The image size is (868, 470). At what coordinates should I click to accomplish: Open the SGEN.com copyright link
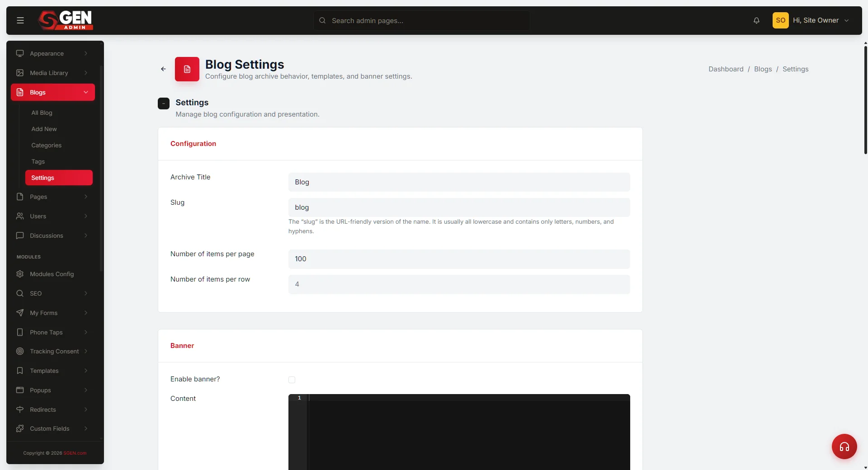point(75,453)
